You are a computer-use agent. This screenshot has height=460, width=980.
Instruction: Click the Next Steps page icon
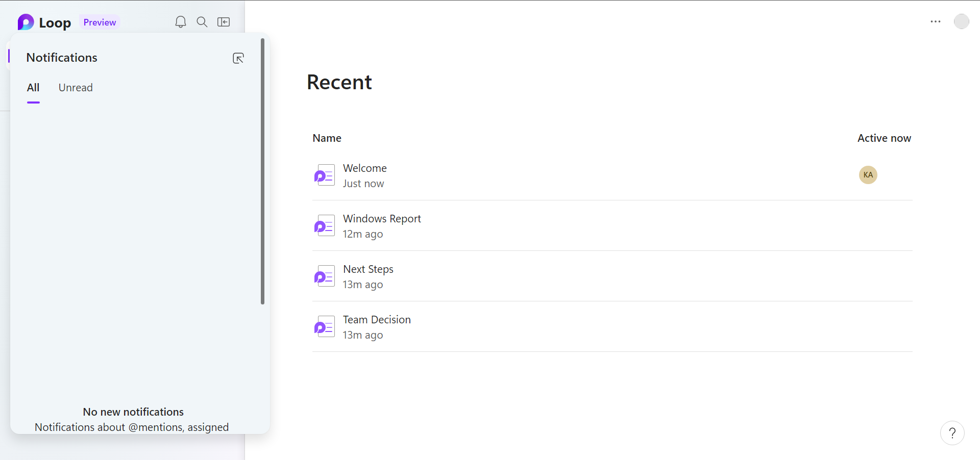pos(325,276)
